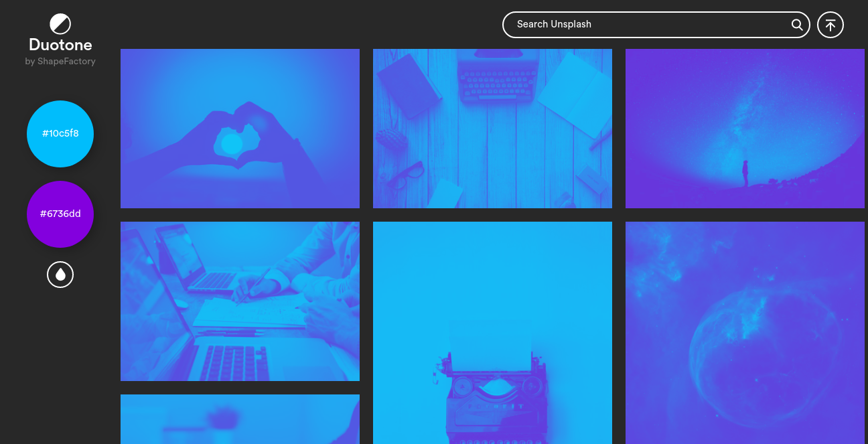Select the heart-shaped hands photo
This screenshot has height=444, width=868.
(x=240, y=129)
